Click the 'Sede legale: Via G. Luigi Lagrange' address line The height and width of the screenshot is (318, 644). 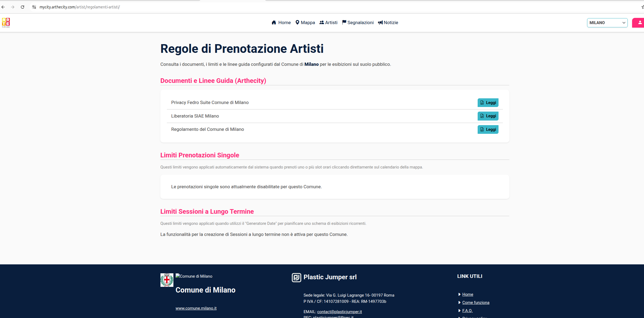pyautogui.click(x=349, y=295)
